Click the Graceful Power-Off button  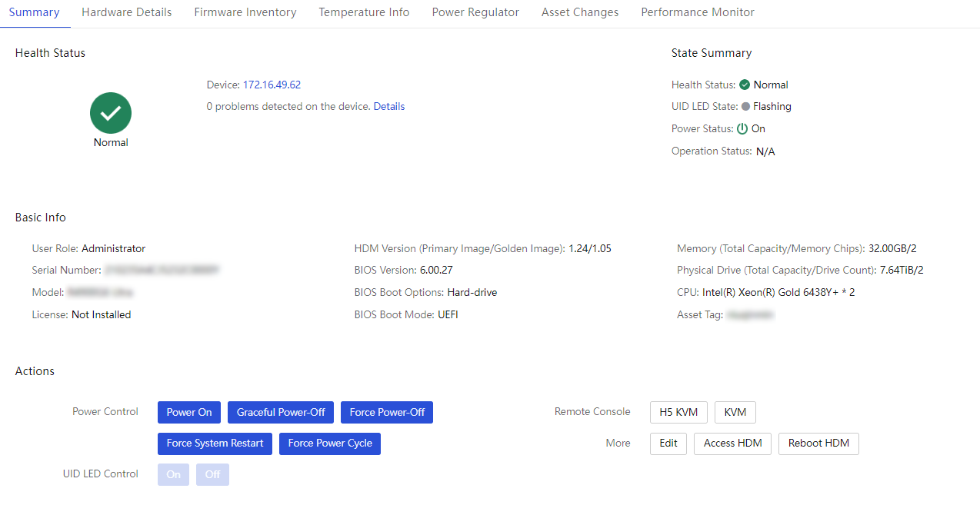tap(281, 412)
